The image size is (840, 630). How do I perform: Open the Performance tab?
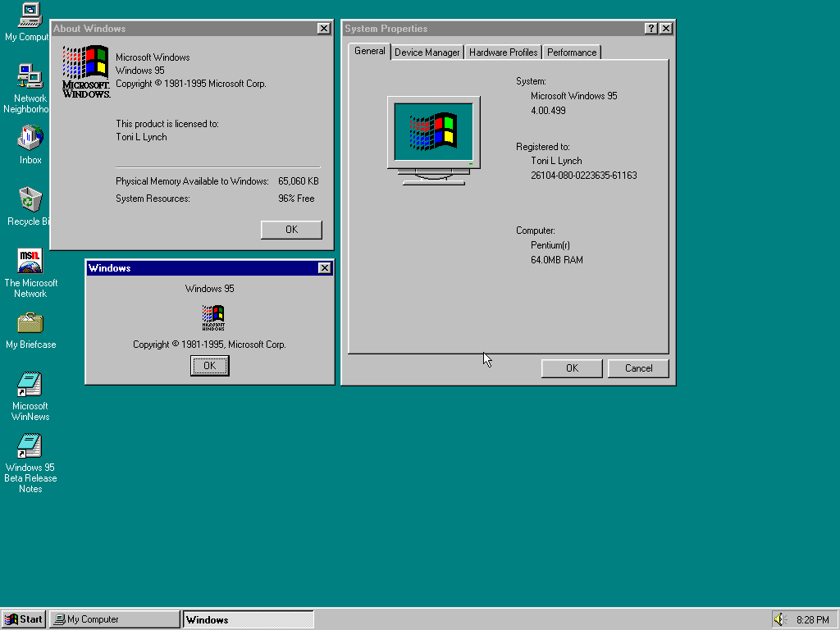pyautogui.click(x=572, y=51)
